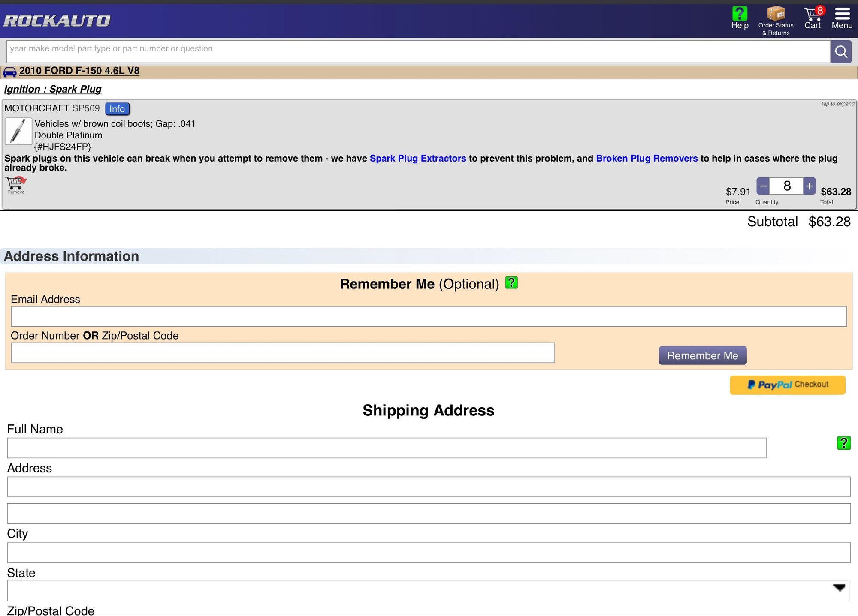Open the hamburger Menu icon

tap(842, 14)
